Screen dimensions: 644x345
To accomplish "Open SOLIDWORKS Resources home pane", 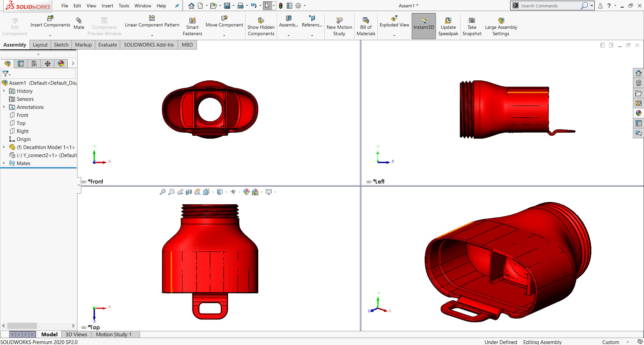I will (639, 73).
